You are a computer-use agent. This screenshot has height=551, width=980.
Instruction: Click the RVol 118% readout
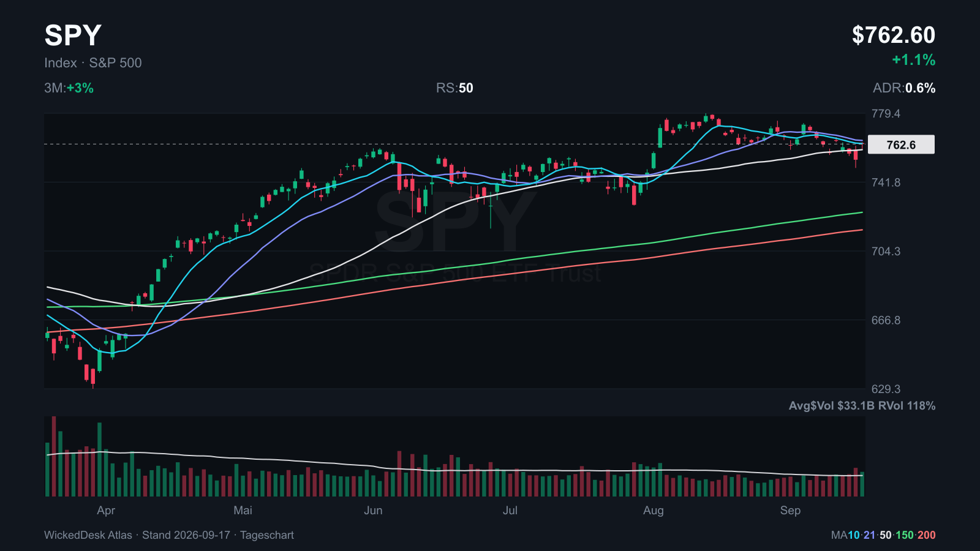(x=907, y=406)
